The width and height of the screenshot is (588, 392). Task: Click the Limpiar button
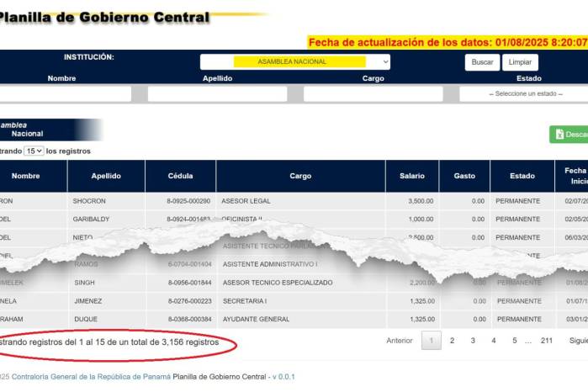[x=520, y=62]
